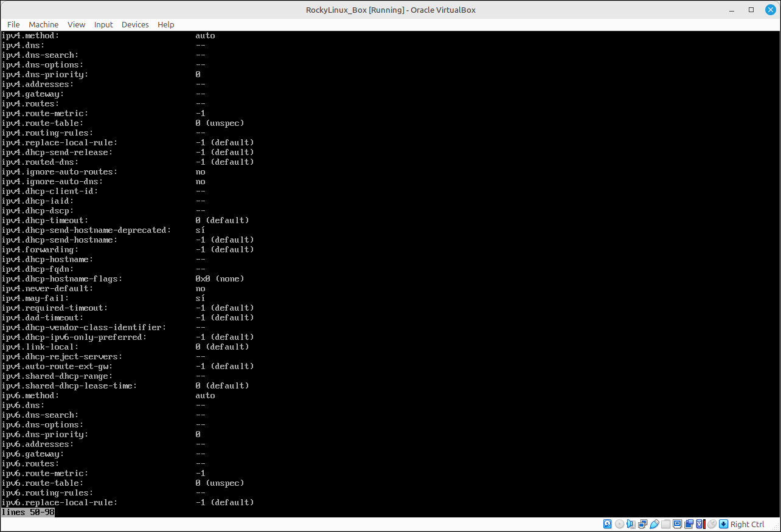Click the display settings status icon
The height and width of the screenshot is (532, 781).
(677, 524)
